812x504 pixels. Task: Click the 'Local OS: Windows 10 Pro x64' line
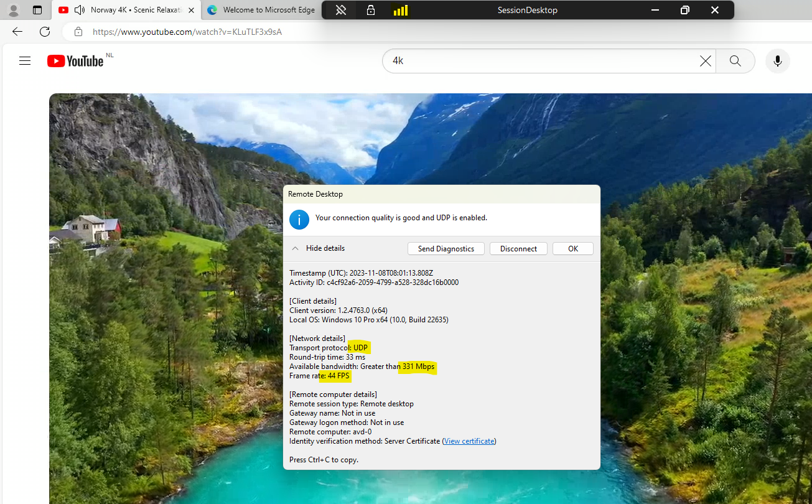[369, 320]
